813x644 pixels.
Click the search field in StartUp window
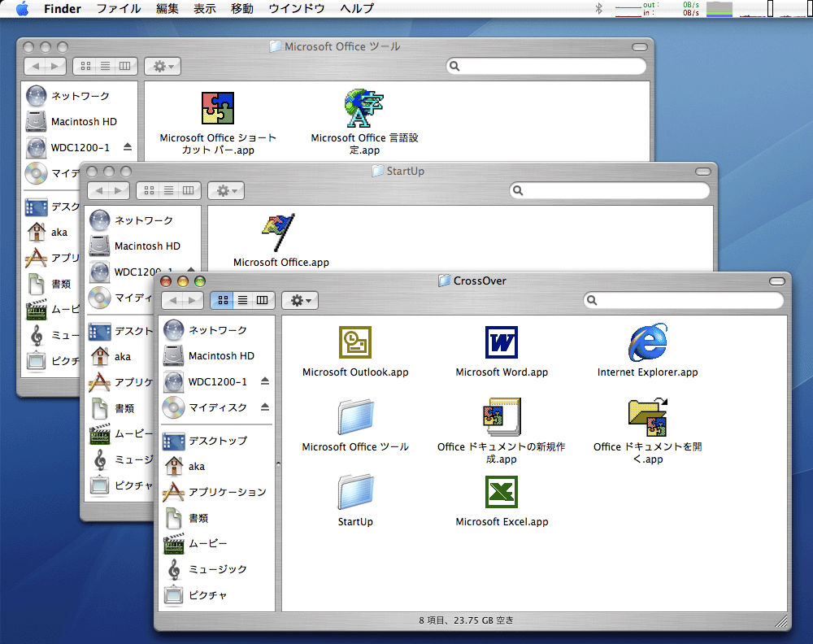point(609,191)
